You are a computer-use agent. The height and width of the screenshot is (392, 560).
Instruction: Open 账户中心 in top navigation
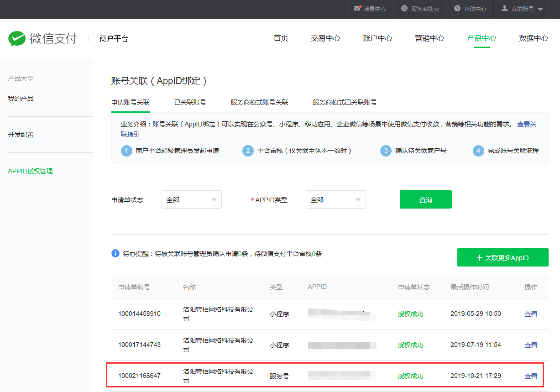[378, 38]
